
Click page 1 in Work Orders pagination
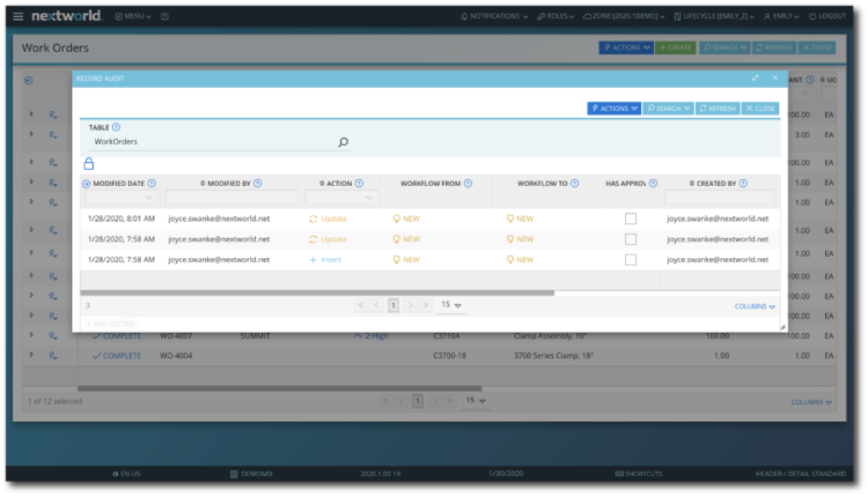[x=418, y=401]
